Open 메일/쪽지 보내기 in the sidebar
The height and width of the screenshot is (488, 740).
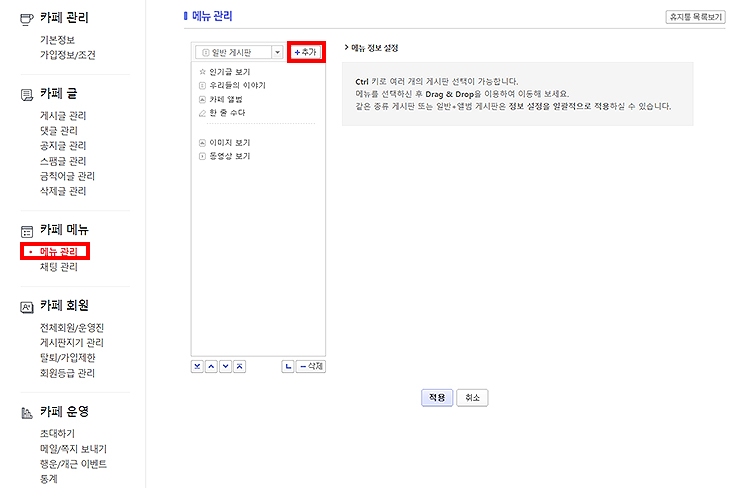[x=73, y=448]
